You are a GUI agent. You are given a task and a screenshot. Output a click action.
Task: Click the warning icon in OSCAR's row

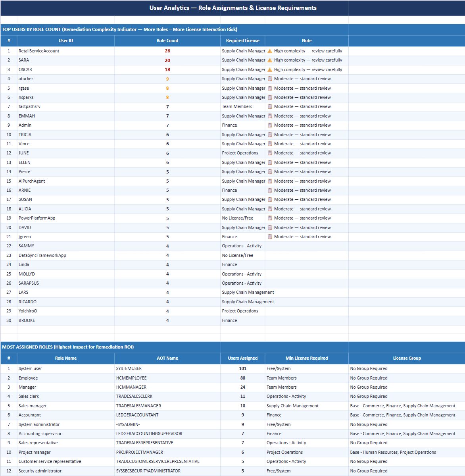[270, 70]
